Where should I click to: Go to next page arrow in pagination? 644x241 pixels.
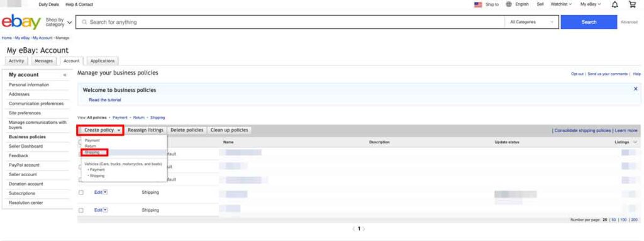[x=364, y=228]
